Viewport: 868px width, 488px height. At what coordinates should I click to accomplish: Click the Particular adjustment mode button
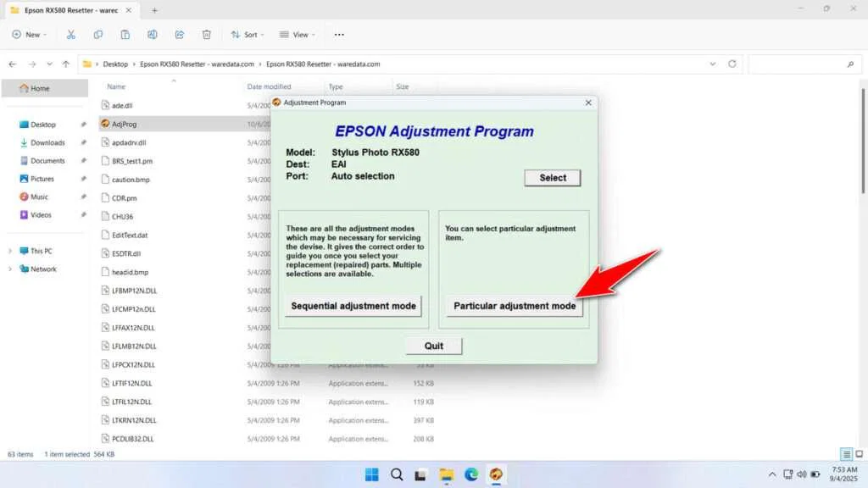(514, 307)
